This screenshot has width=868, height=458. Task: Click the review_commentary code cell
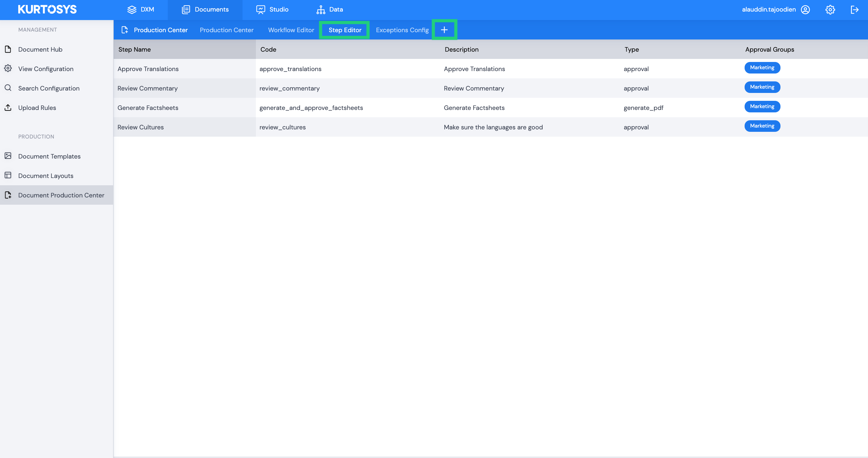[x=289, y=88]
